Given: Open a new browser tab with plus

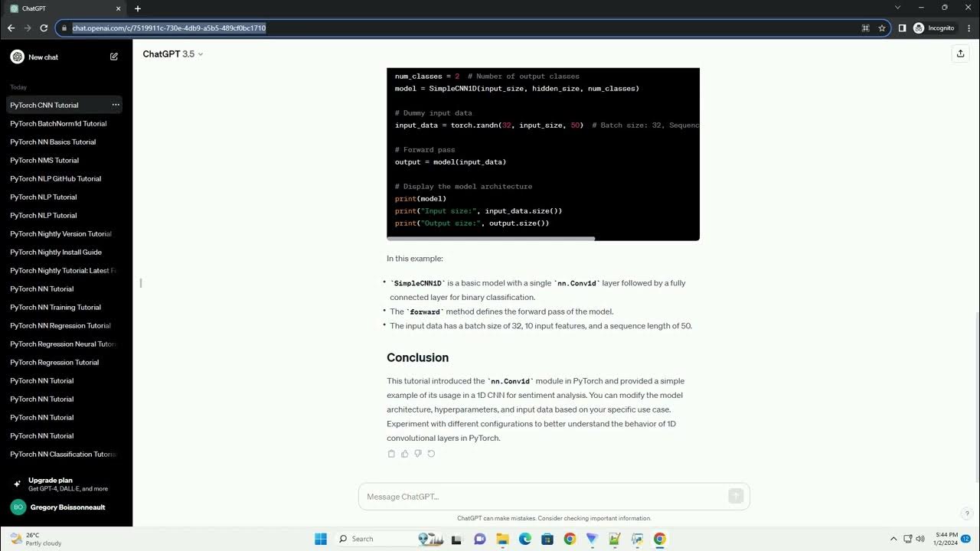Looking at the screenshot, I should (138, 8).
